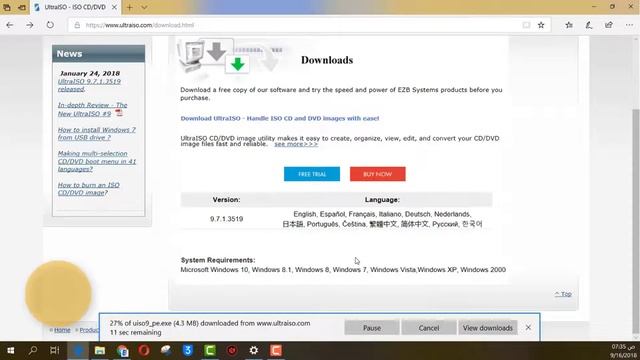Viewport: 640px width, 360px height.
Task: Refresh the UltraISO download page
Action: click(50, 25)
